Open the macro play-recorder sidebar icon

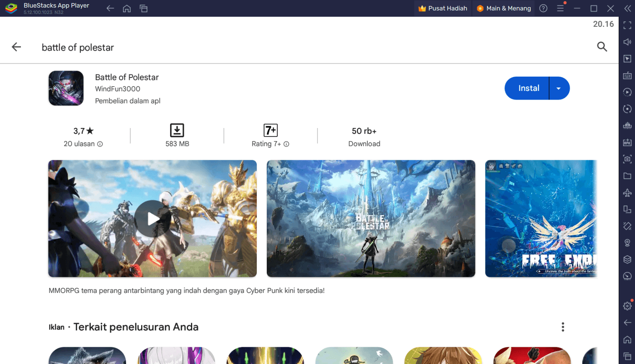(x=627, y=92)
